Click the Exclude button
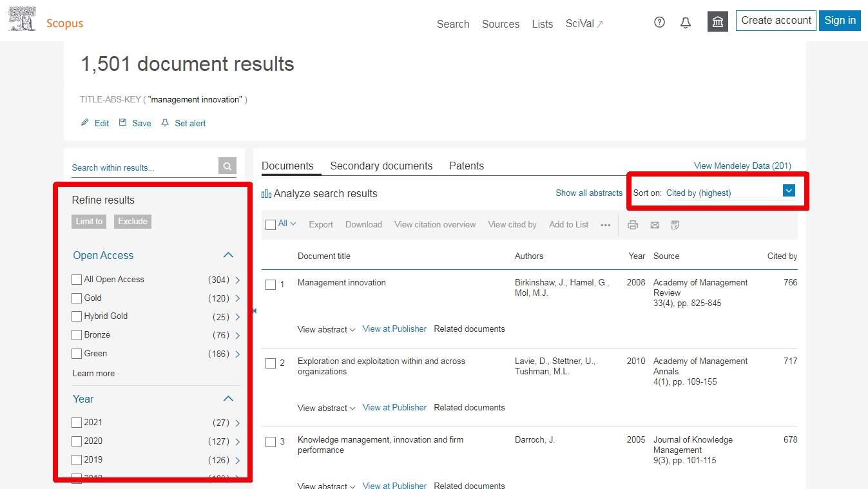This screenshot has width=868, height=489. [133, 221]
